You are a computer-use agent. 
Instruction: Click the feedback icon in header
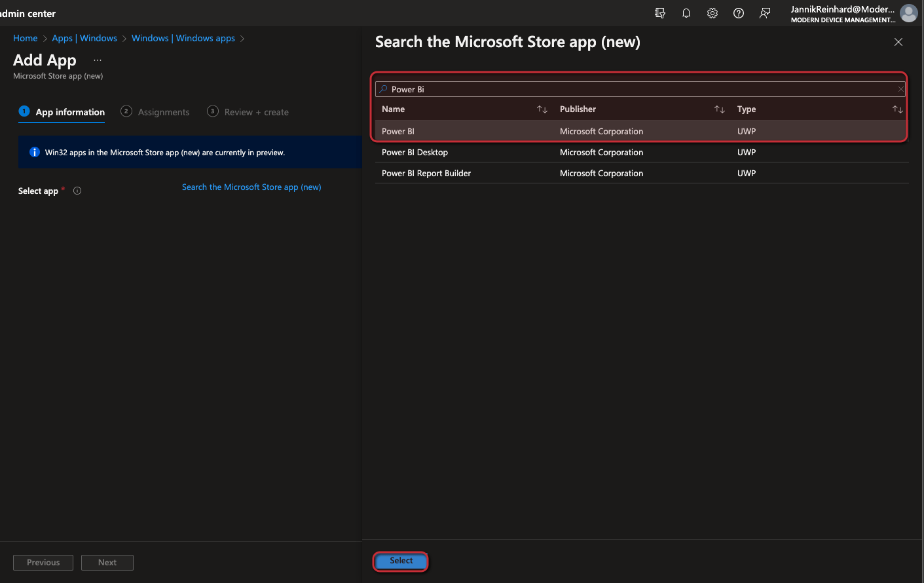(x=765, y=13)
